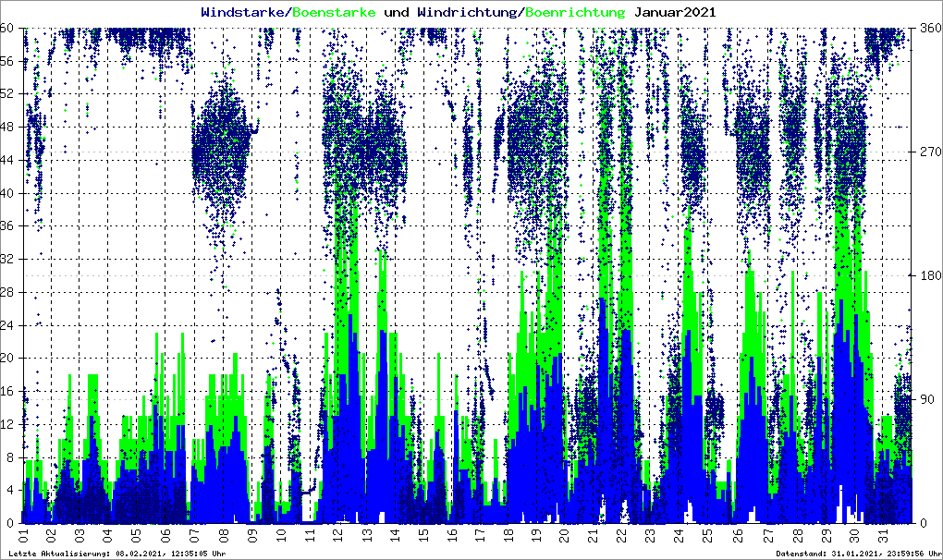943x560 pixels.
Task: Click day label 29 on the x-axis
Action: pyautogui.click(x=826, y=535)
